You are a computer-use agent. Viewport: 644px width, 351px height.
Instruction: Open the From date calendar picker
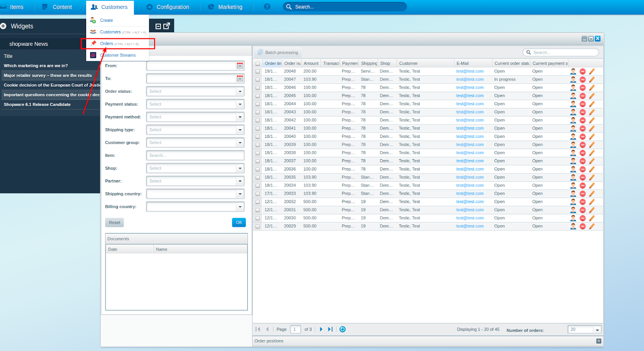coord(240,66)
